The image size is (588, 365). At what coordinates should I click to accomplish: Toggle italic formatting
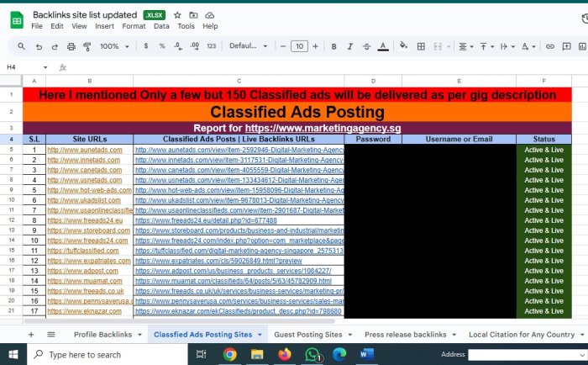tap(350, 46)
